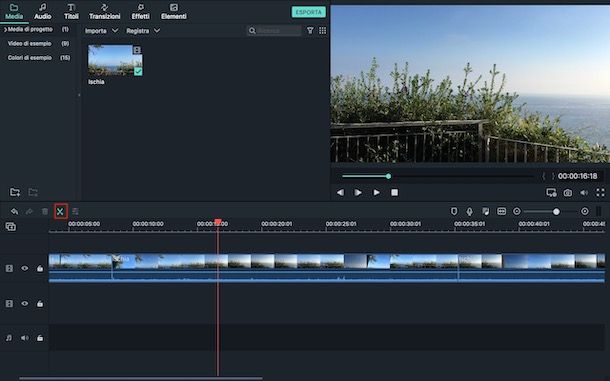Zoom out the timeline
The image size is (610, 381).
coord(517,211)
